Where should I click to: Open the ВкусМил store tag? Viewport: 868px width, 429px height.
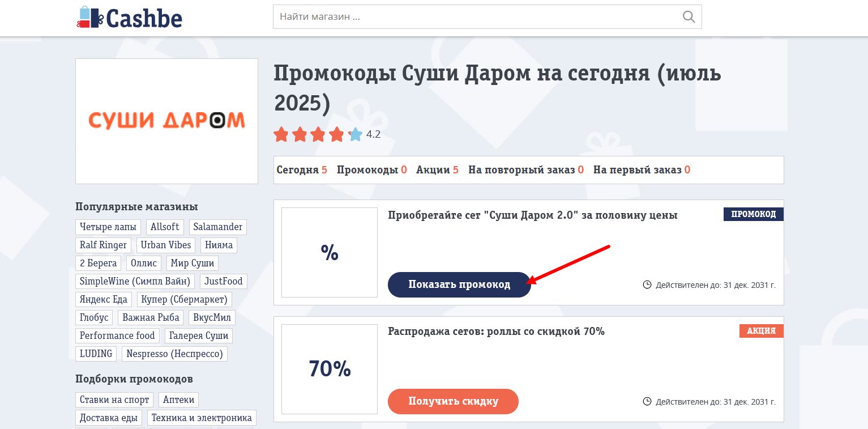tap(212, 317)
